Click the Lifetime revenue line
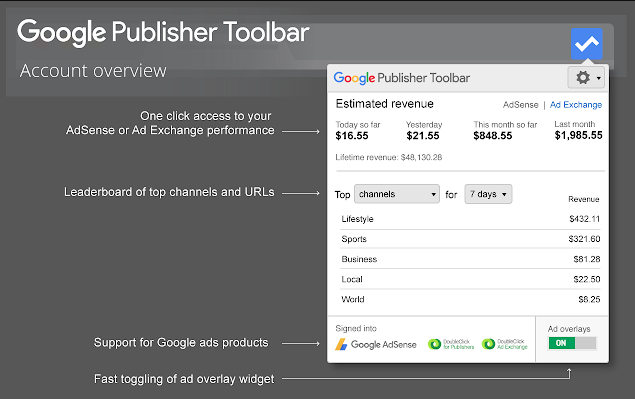Image resolution: width=635 pixels, height=399 pixels. 388,157
